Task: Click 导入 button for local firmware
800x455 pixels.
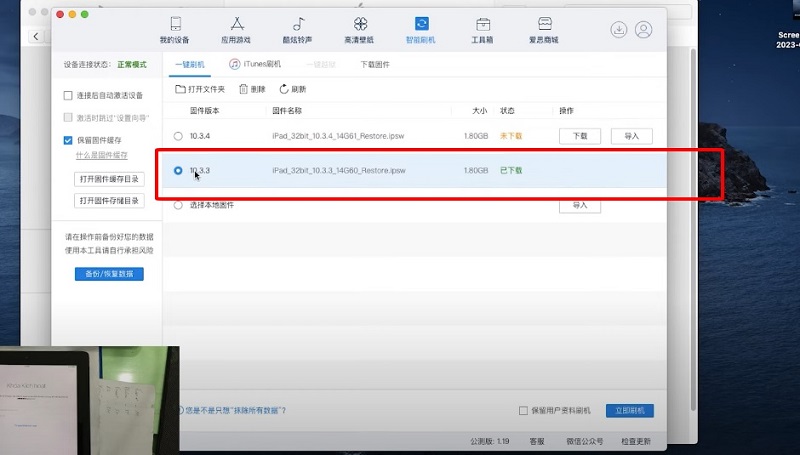Action: [x=580, y=205]
